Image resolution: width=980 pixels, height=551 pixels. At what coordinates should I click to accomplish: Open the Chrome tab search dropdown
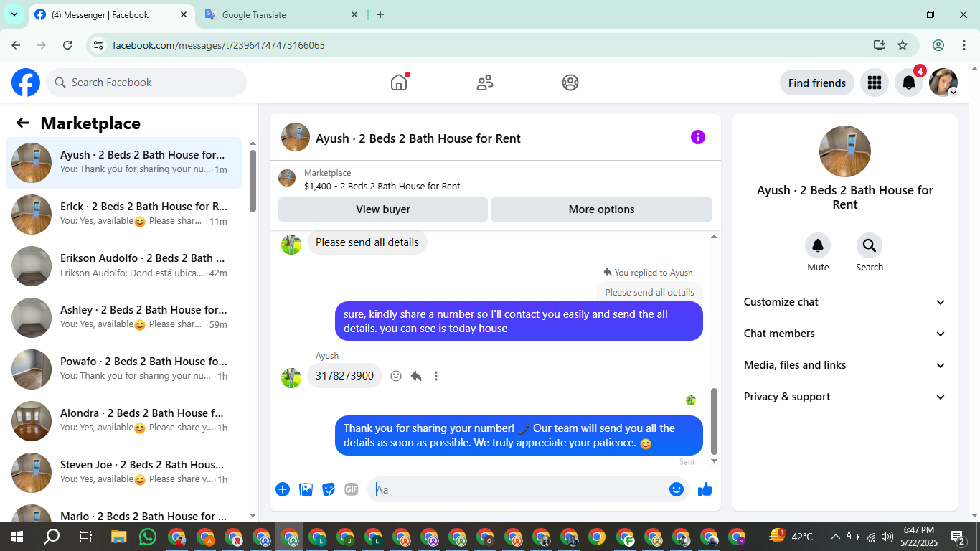click(14, 14)
